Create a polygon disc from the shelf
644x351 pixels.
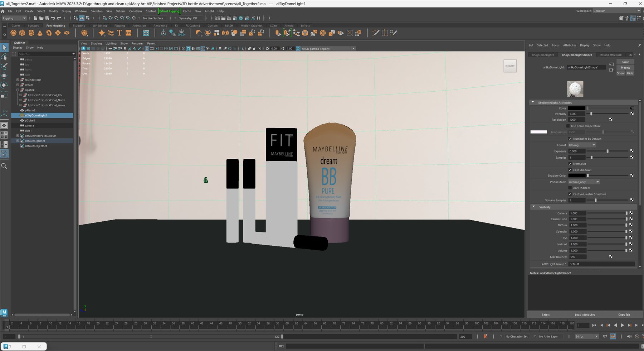pos(67,33)
